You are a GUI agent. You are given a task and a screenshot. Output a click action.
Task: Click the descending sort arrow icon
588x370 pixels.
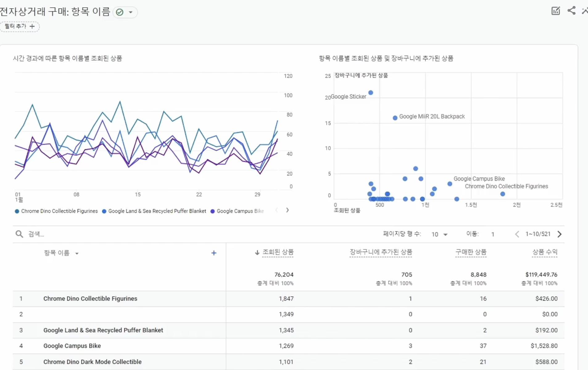click(257, 253)
